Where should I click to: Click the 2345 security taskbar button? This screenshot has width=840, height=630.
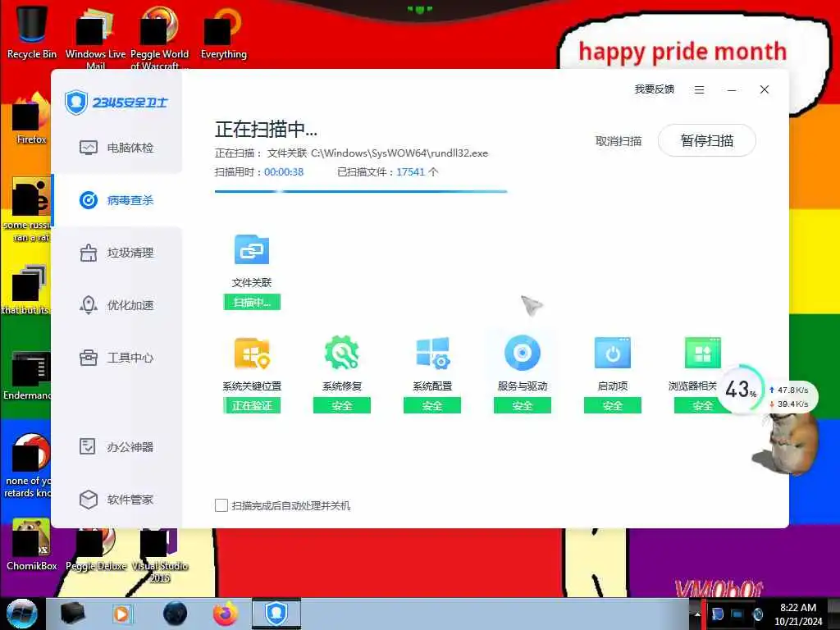tap(276, 614)
